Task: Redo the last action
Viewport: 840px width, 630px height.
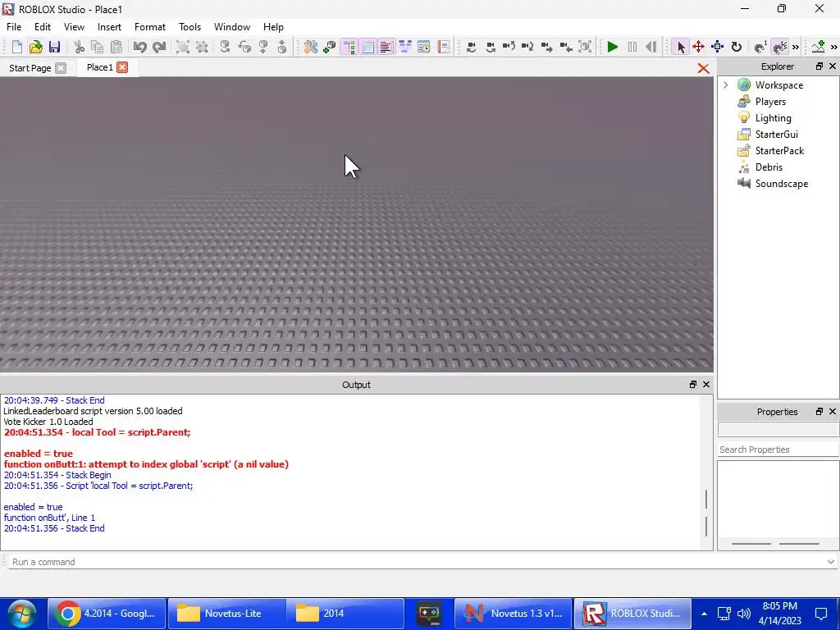Action: point(158,47)
